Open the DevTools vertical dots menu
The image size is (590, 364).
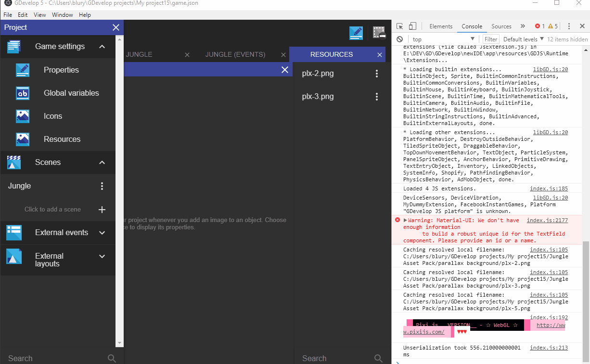(x=569, y=26)
